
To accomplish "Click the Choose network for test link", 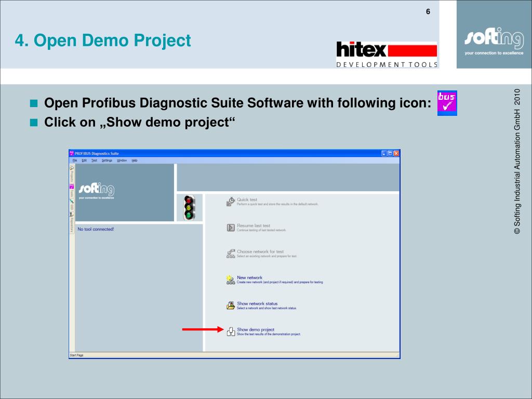I will (x=260, y=252).
